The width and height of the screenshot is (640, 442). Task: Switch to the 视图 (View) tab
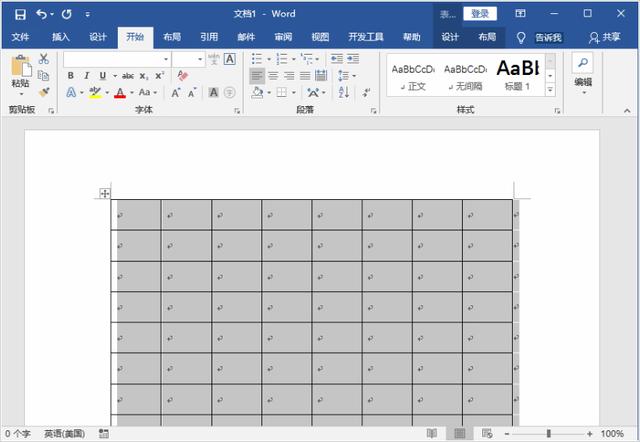click(320, 38)
